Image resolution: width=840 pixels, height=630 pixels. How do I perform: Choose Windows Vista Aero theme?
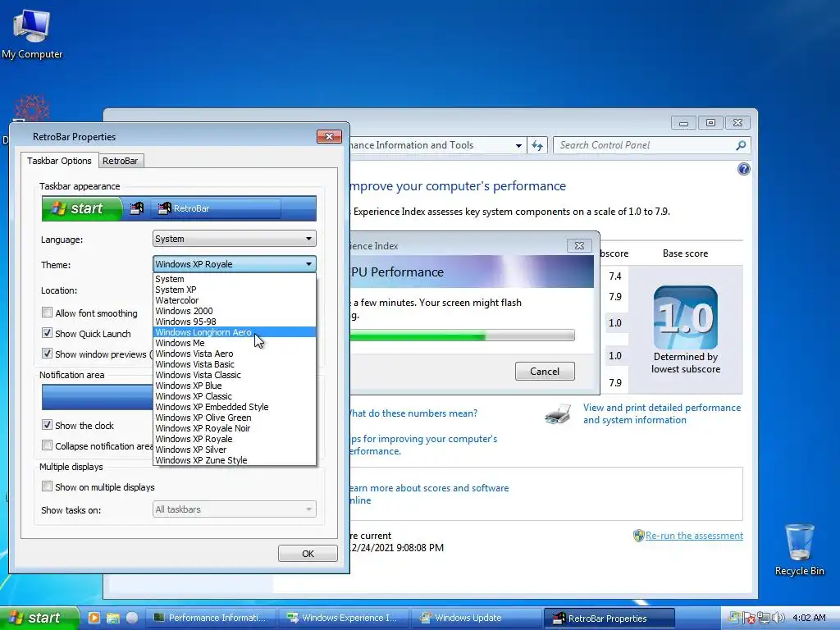(x=234, y=354)
